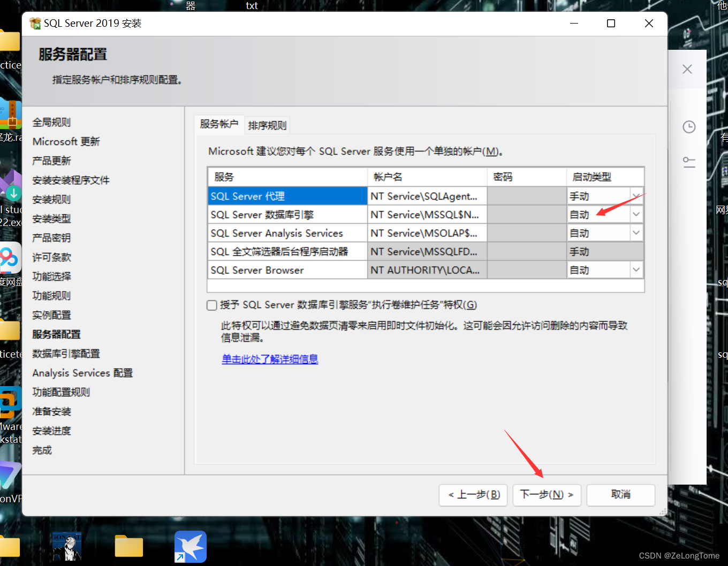Click the 功能选择 step in sidebar
Viewport: 728px width, 566px height.
point(51,276)
